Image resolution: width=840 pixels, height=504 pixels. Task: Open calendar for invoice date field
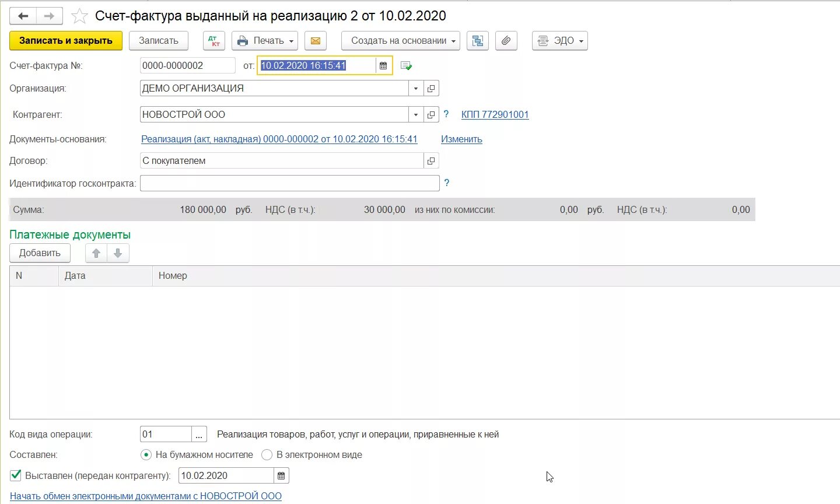click(383, 66)
